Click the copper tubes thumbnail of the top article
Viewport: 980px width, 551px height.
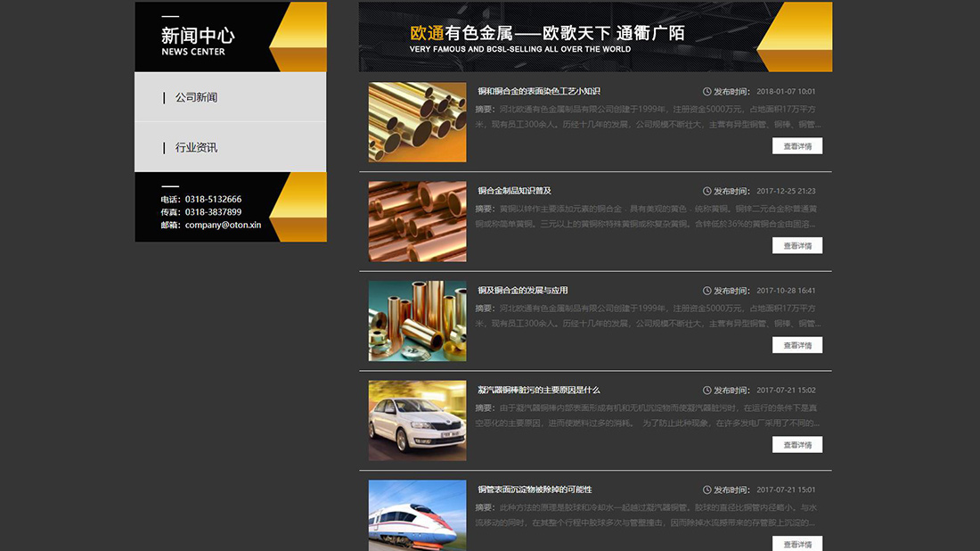[x=417, y=122]
